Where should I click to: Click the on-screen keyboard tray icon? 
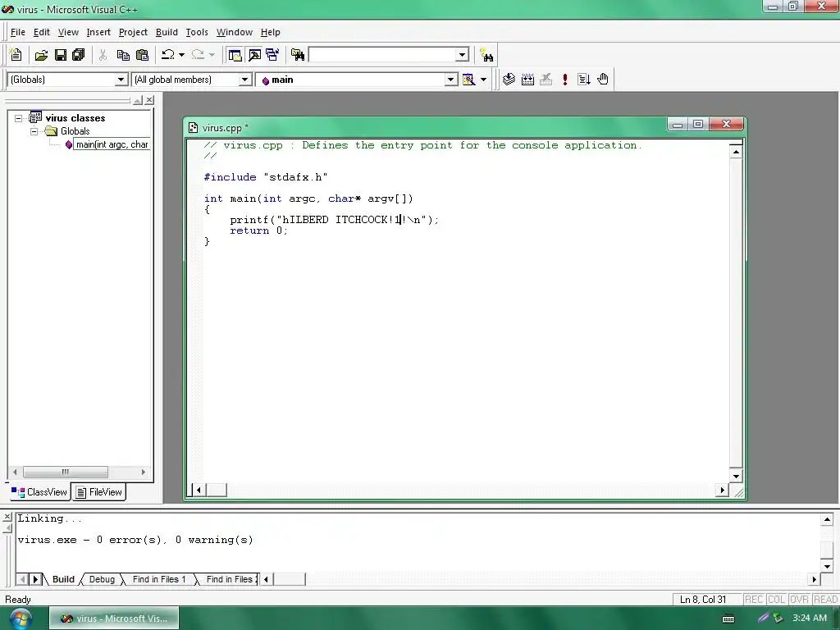(x=728, y=619)
